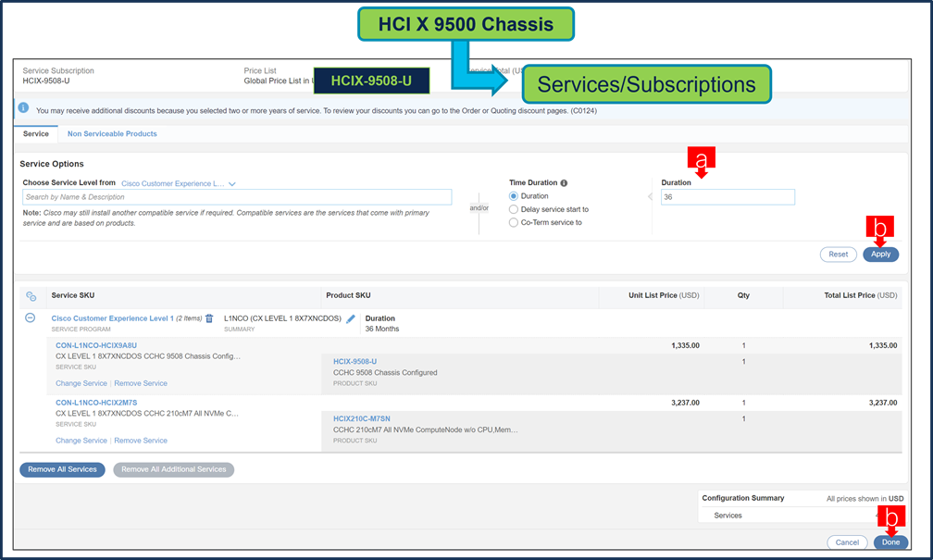Click the 3,237.00 total list price value

coord(883,403)
